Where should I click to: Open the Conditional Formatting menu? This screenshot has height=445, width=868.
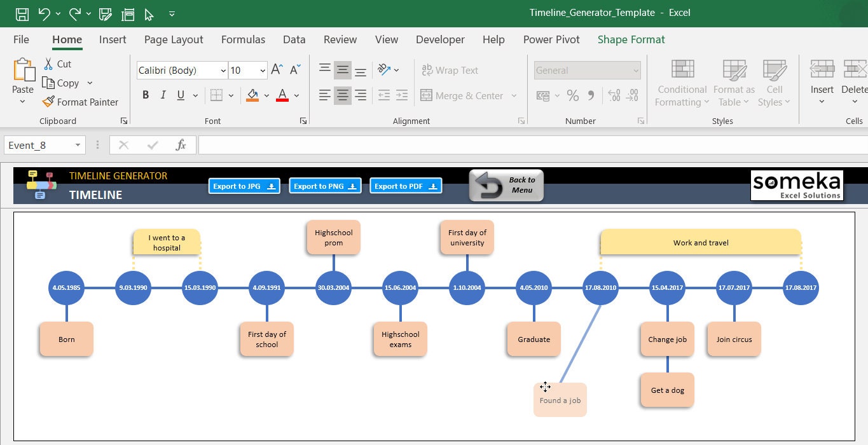[682, 83]
